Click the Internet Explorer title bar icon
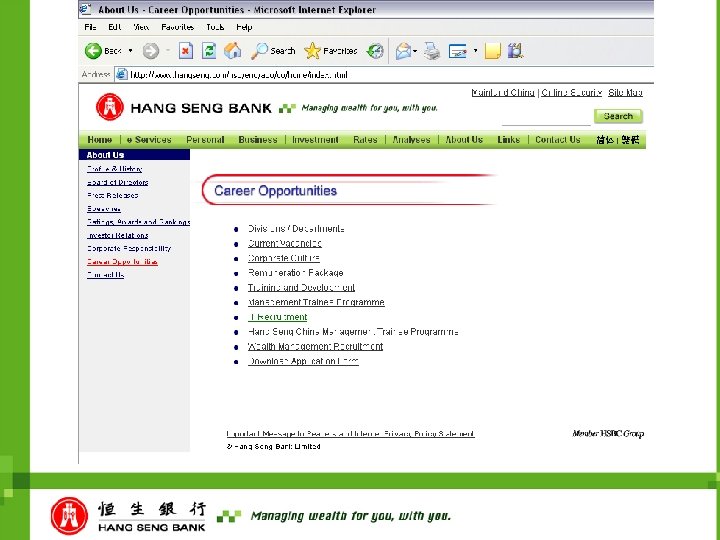720x540 pixels. pyautogui.click(x=85, y=9)
